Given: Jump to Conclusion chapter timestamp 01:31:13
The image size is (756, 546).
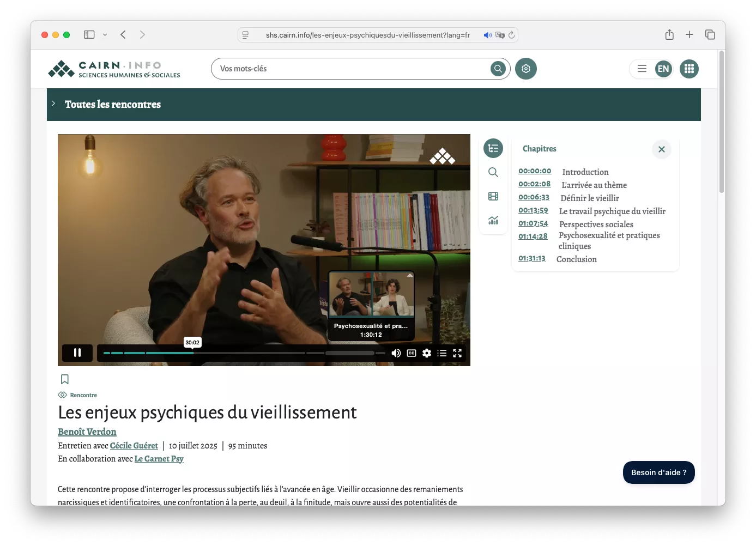Looking at the screenshot, I should 531,258.
